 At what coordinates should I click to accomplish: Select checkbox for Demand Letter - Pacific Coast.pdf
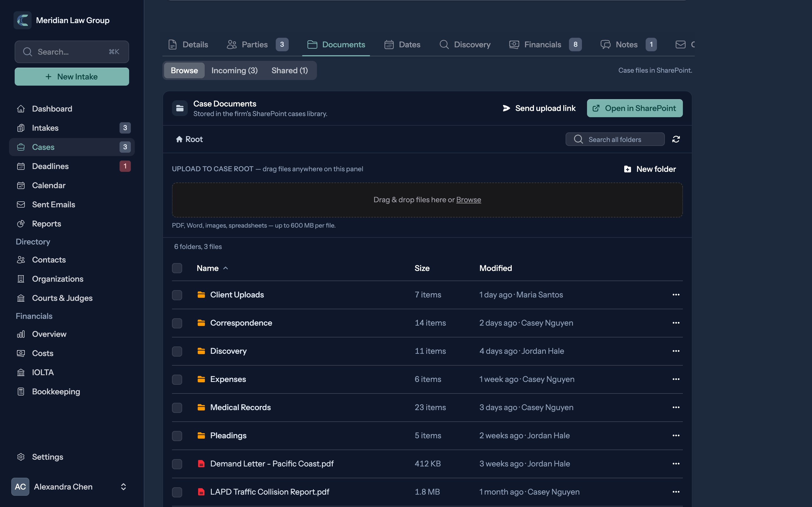177,464
